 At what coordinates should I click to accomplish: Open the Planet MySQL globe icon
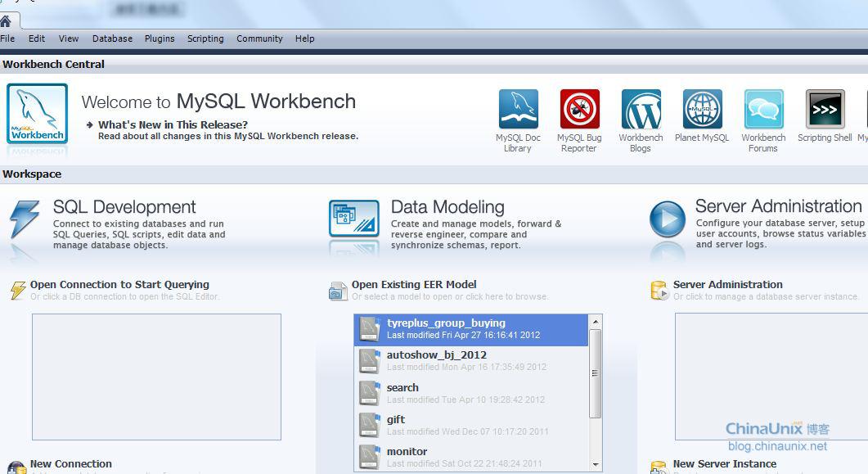click(703, 109)
